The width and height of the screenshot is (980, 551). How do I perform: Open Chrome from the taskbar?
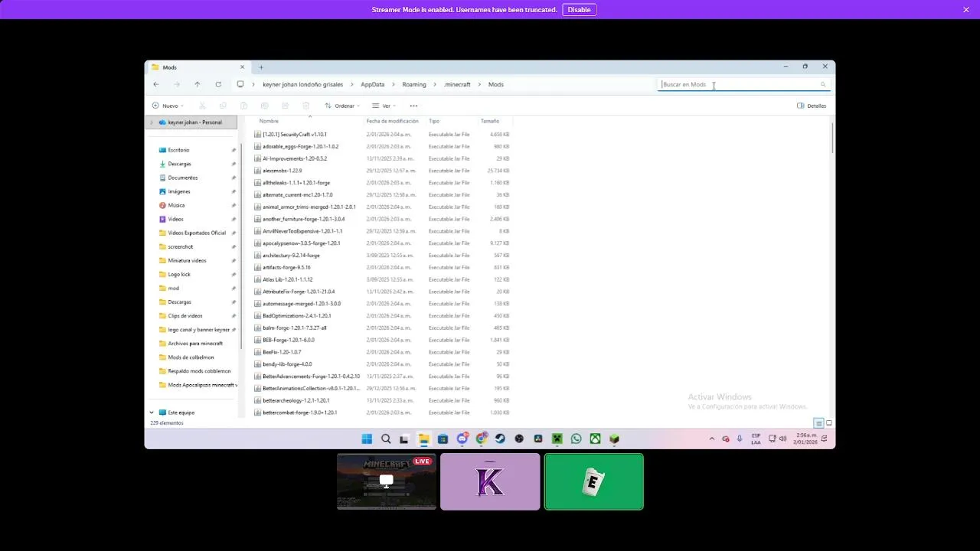(481, 439)
